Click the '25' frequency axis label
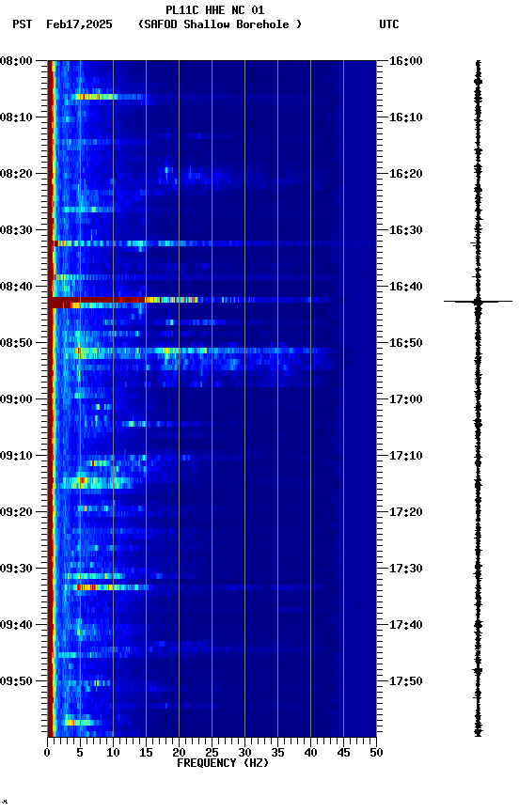 point(212,753)
